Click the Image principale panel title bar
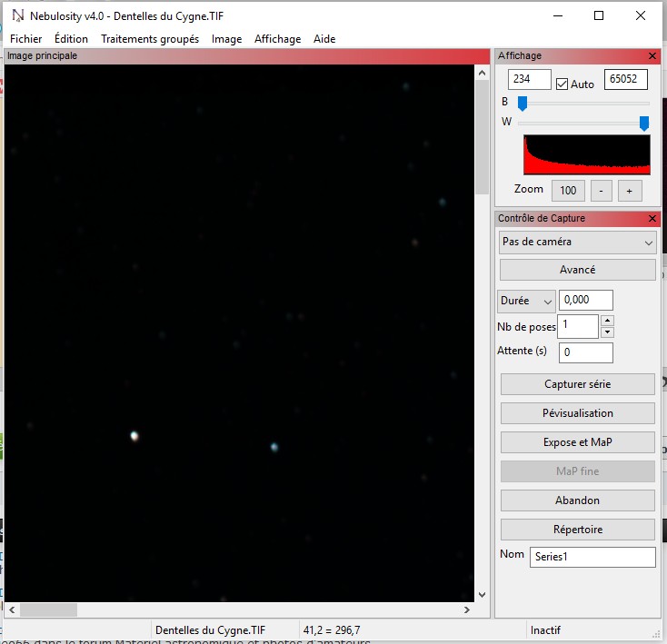Viewport: 667px width, 644px height. point(247,56)
